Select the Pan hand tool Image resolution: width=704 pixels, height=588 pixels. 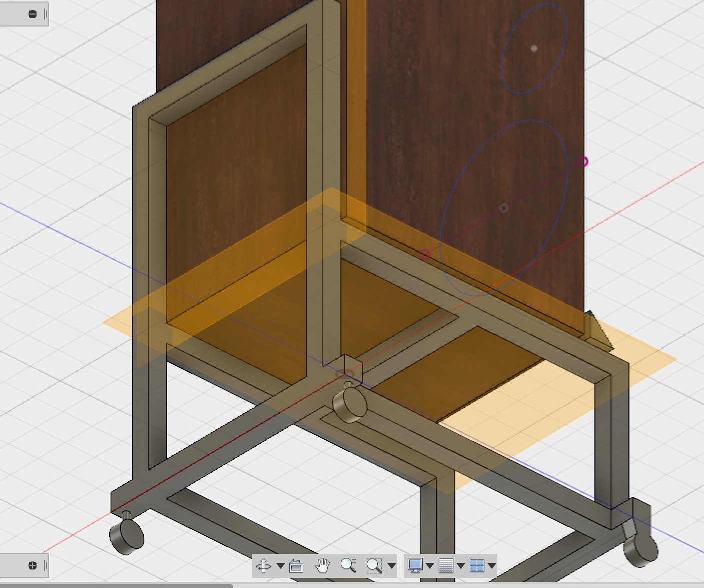coord(323,565)
